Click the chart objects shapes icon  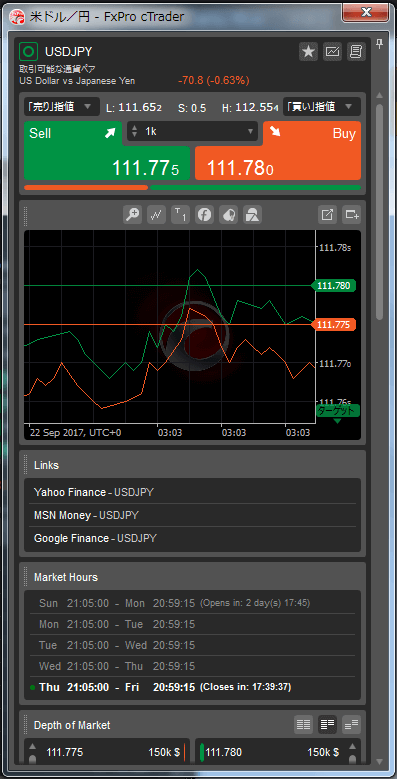[252, 215]
